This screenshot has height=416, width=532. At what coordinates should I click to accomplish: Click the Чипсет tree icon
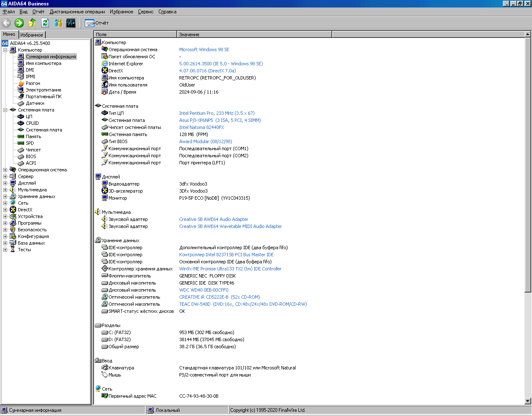tap(21, 150)
